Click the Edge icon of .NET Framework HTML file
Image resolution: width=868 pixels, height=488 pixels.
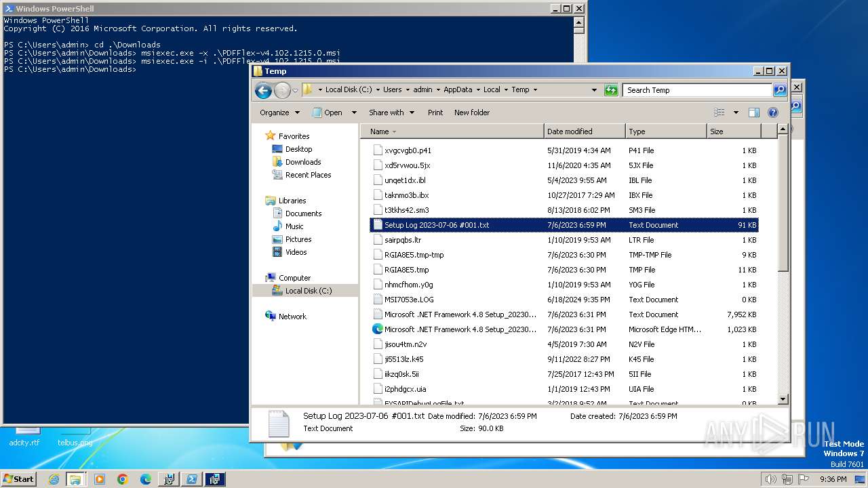[378, 329]
